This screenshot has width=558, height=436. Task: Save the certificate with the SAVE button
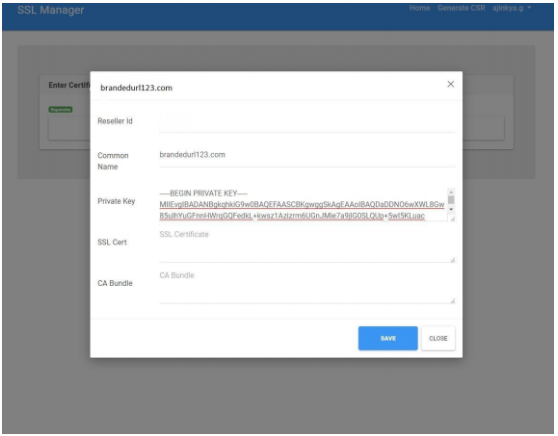point(388,338)
